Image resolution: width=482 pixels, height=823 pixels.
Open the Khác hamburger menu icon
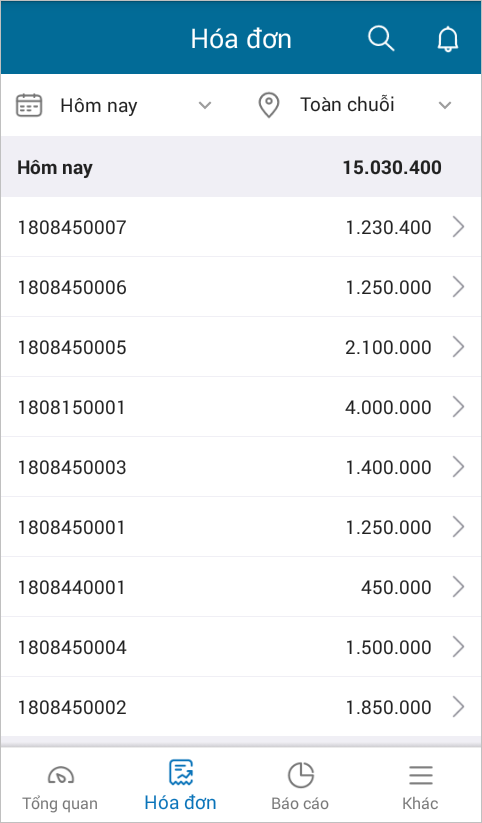pyautogui.click(x=421, y=775)
